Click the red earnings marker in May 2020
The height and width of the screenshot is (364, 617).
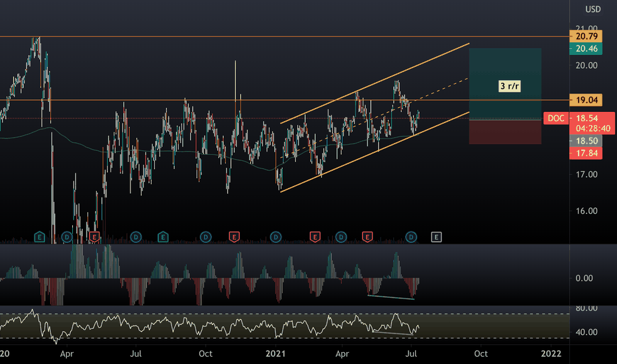point(94,237)
